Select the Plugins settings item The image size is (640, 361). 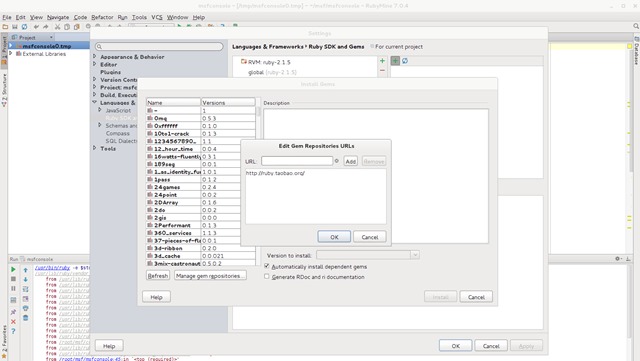(x=111, y=72)
